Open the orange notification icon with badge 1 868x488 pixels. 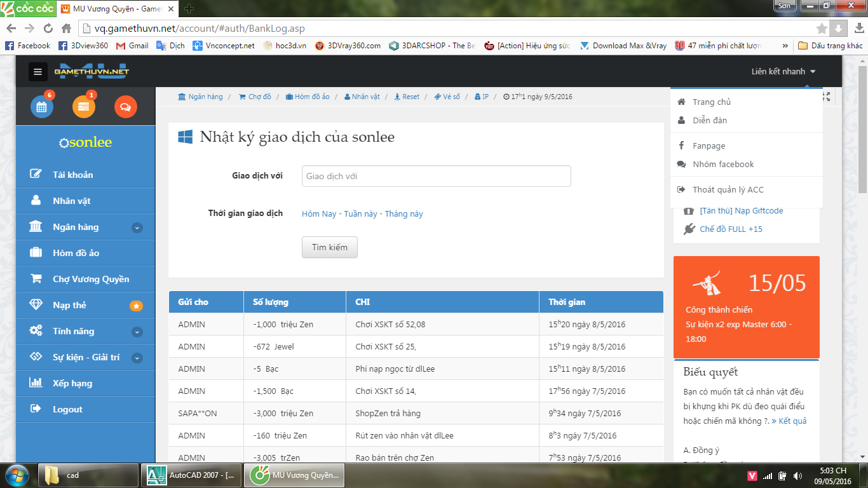tap(84, 107)
